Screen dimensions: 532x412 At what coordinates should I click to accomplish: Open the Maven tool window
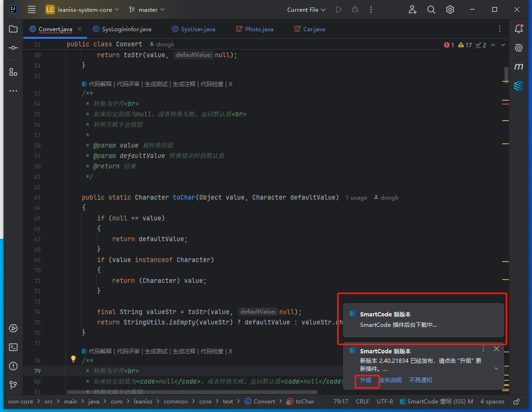coord(519,67)
